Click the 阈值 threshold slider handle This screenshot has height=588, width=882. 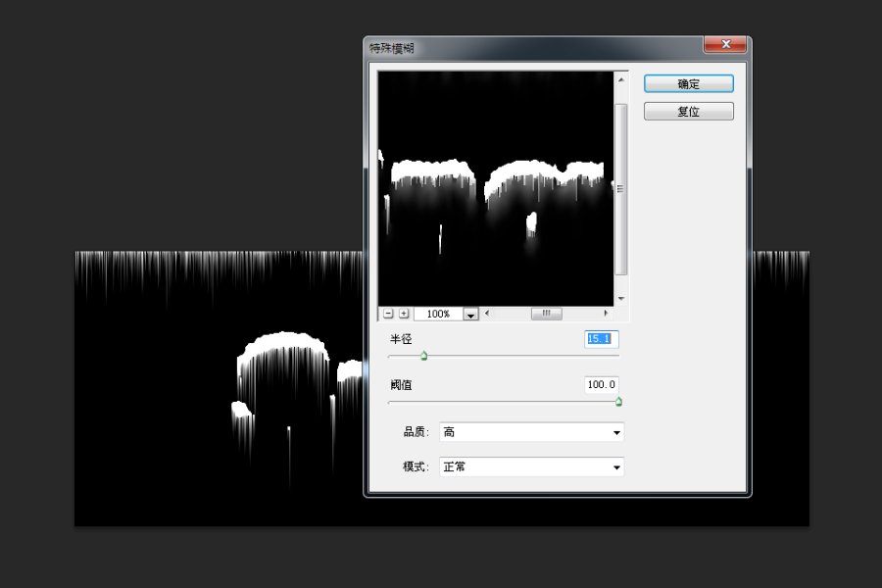coord(618,401)
